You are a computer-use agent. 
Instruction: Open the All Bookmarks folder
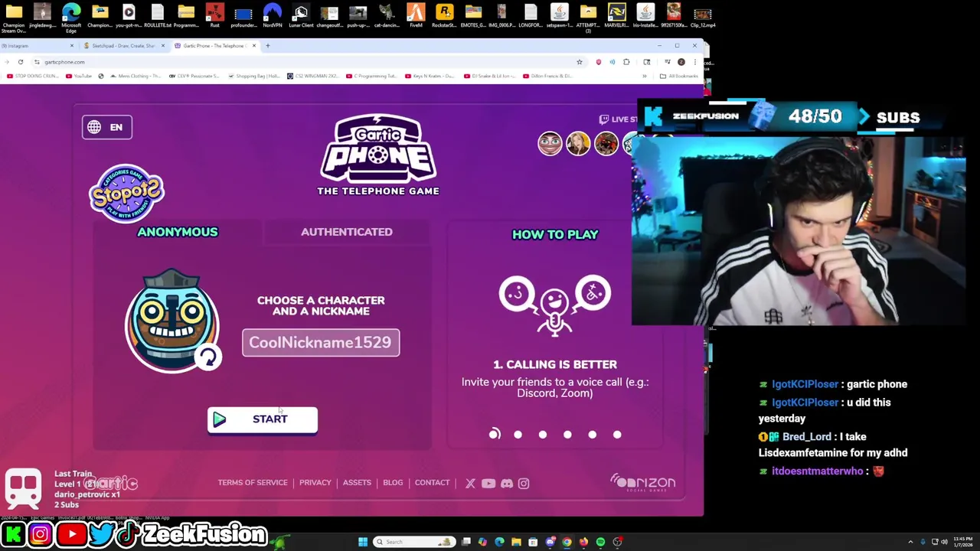click(x=678, y=76)
